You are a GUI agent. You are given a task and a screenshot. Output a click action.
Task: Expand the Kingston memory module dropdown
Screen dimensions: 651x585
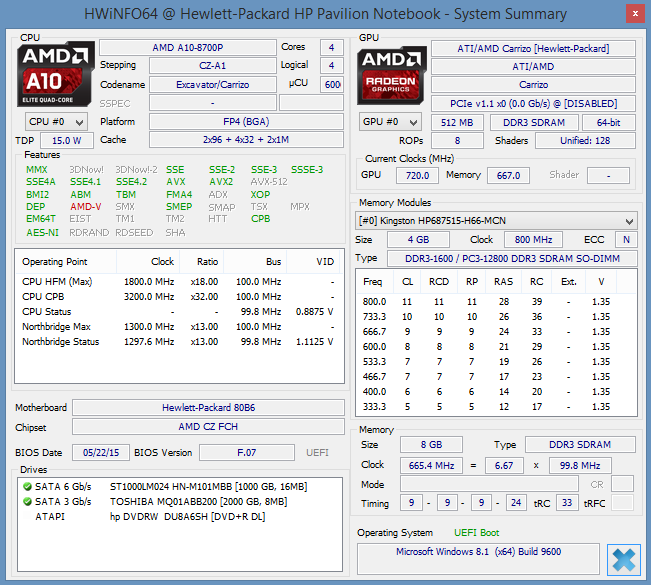pyautogui.click(x=628, y=221)
